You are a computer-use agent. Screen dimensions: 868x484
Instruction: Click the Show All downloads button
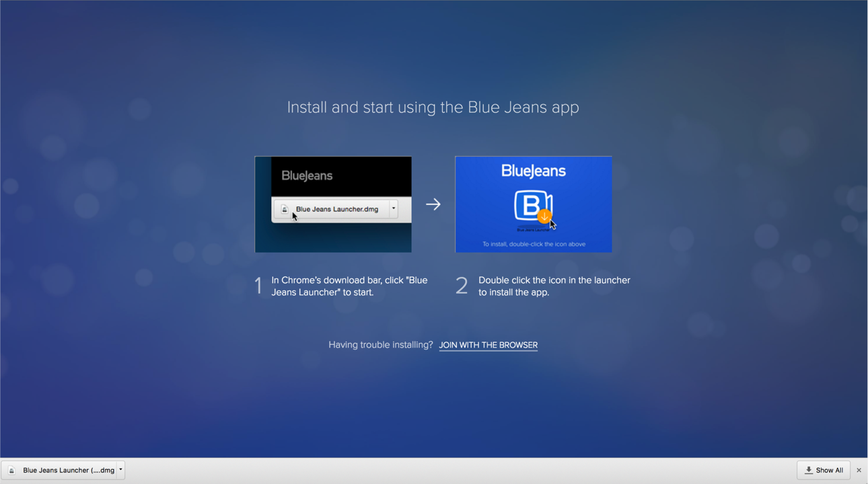(x=824, y=471)
